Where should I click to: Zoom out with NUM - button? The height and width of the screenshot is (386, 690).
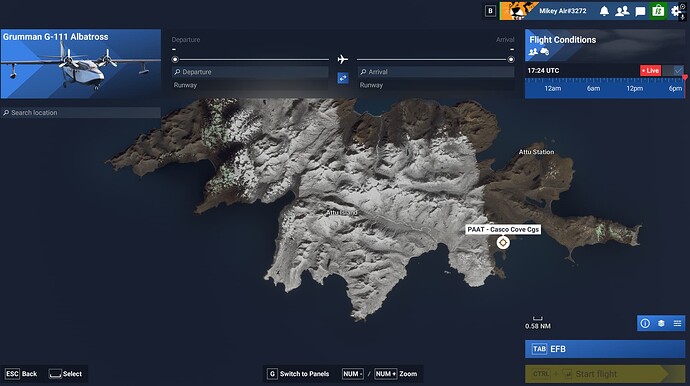pyautogui.click(x=353, y=374)
